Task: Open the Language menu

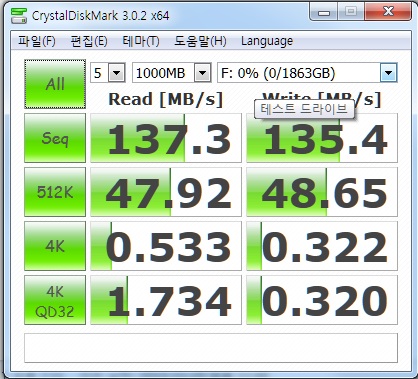Action: [267, 41]
